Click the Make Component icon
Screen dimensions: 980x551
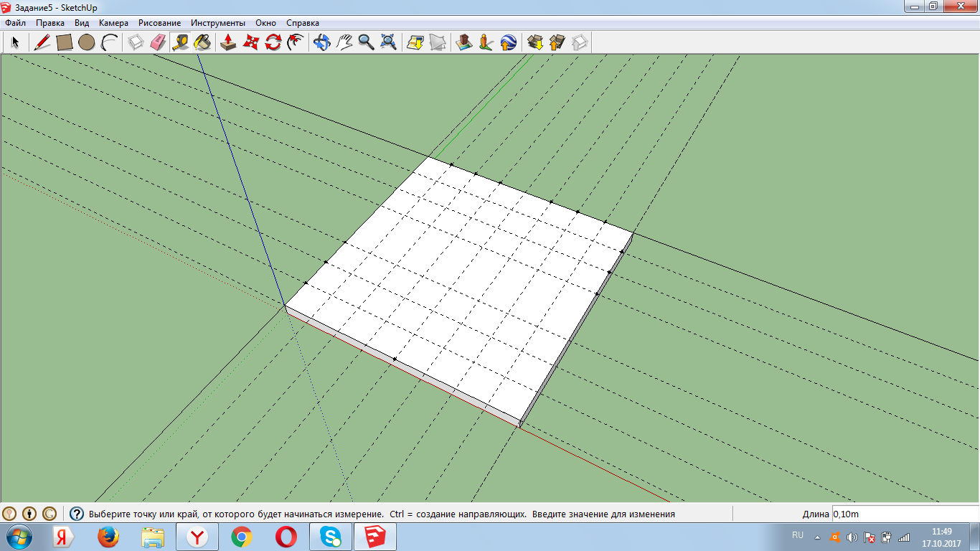point(136,42)
